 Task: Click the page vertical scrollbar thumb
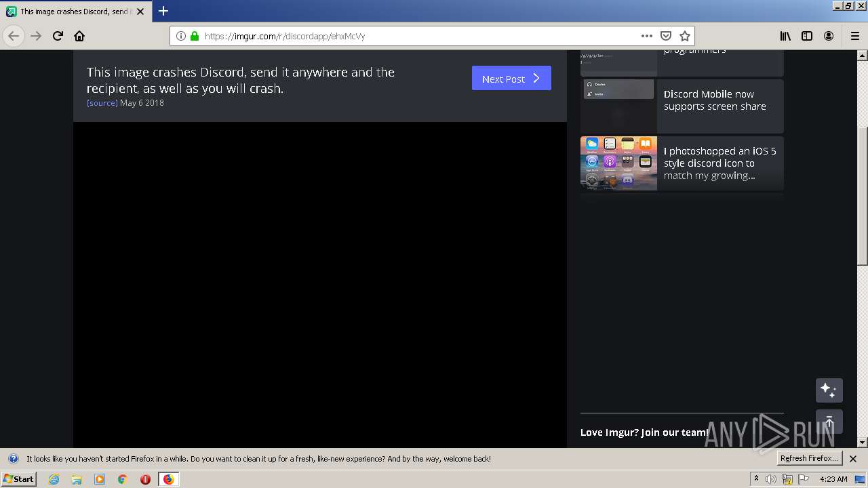coord(863,197)
